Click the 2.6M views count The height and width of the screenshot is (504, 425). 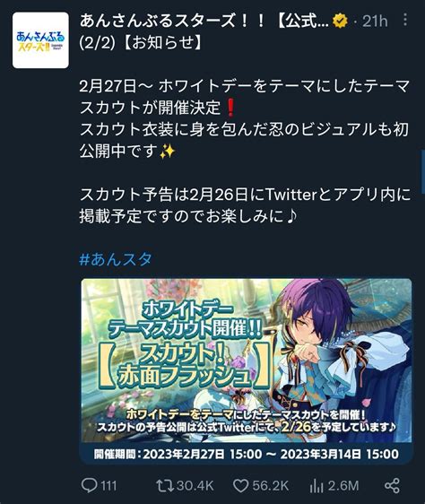[343, 485]
